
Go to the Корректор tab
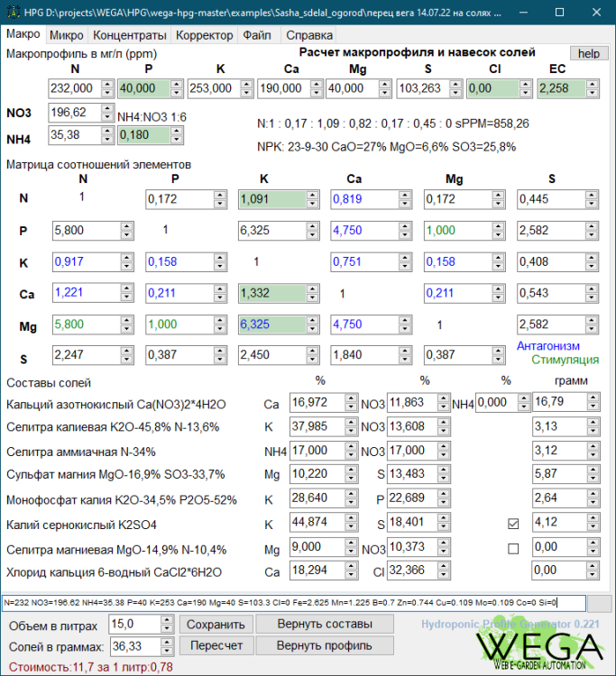click(204, 35)
